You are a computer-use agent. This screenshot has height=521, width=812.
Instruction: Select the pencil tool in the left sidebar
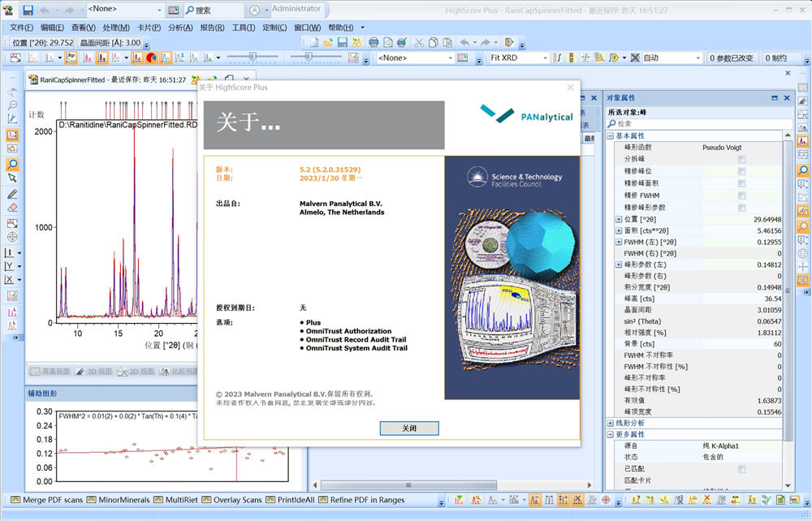coord(12,194)
